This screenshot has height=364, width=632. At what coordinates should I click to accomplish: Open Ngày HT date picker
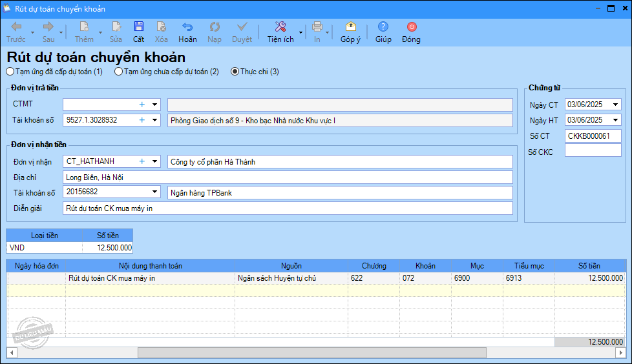pyautogui.click(x=615, y=120)
